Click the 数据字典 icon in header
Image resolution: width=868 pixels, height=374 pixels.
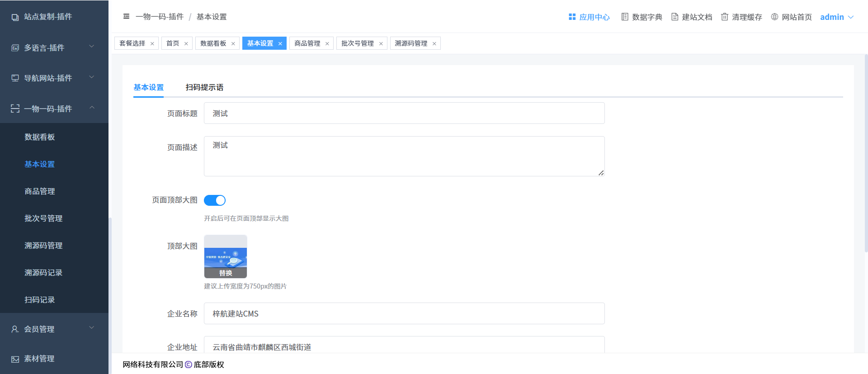(625, 17)
